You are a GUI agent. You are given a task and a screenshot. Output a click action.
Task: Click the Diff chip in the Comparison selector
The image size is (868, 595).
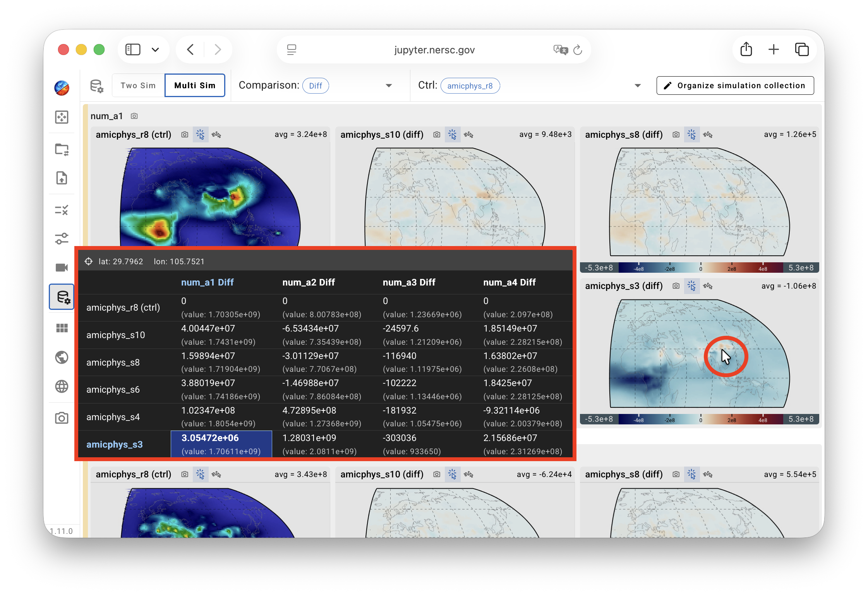pyautogui.click(x=316, y=86)
